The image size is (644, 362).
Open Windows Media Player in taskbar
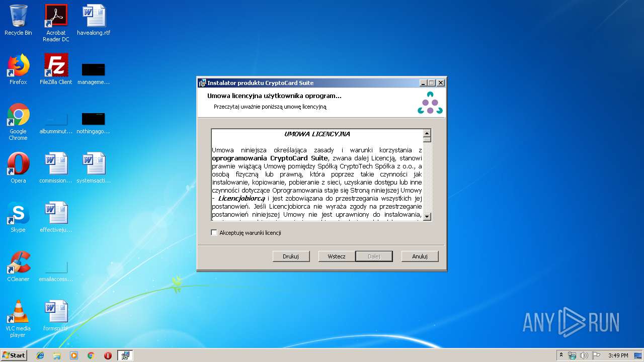[x=74, y=355]
